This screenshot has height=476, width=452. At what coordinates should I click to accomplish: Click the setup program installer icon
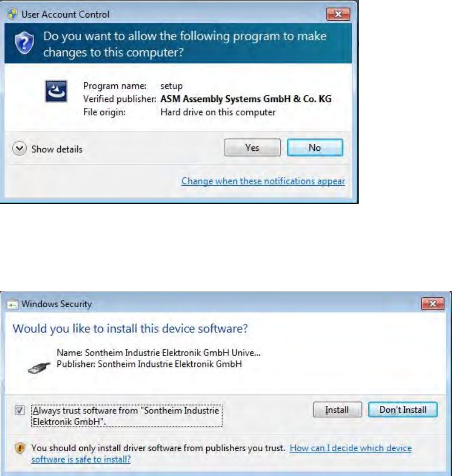pyautogui.click(x=56, y=91)
